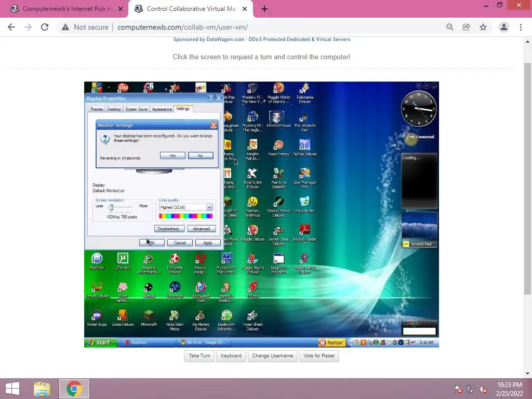Click Yes to keep monitor settings
This screenshot has height=399, width=532.
[x=172, y=155]
